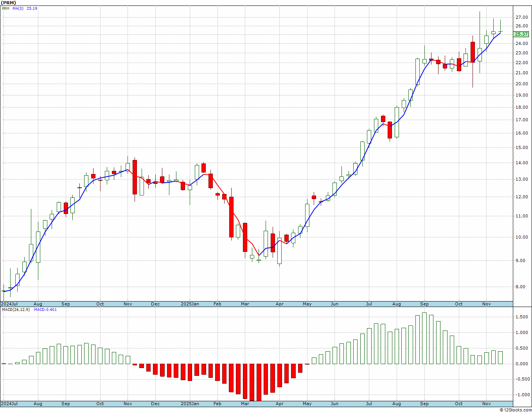Click the 1.500 MACD axis label
The image size is (532, 413).
pos(522,317)
